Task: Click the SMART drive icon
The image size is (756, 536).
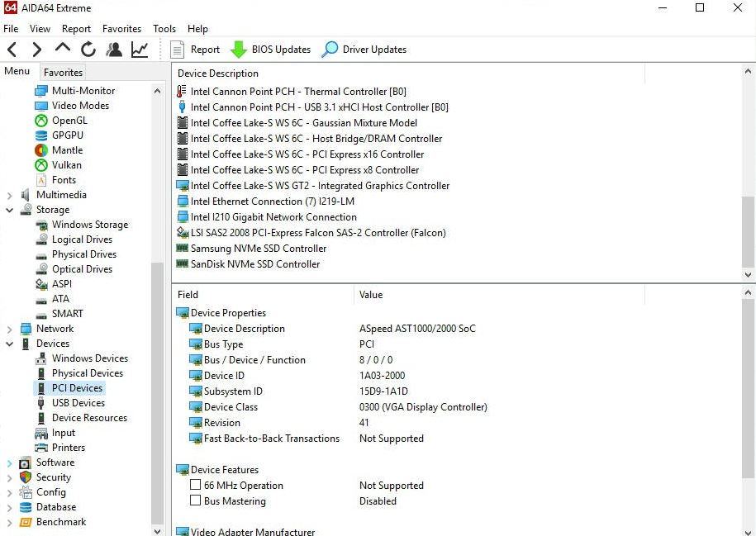Action: pyautogui.click(x=41, y=315)
